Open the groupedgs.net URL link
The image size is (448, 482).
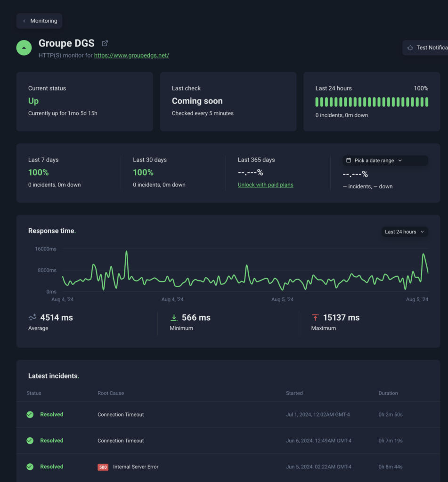(131, 56)
